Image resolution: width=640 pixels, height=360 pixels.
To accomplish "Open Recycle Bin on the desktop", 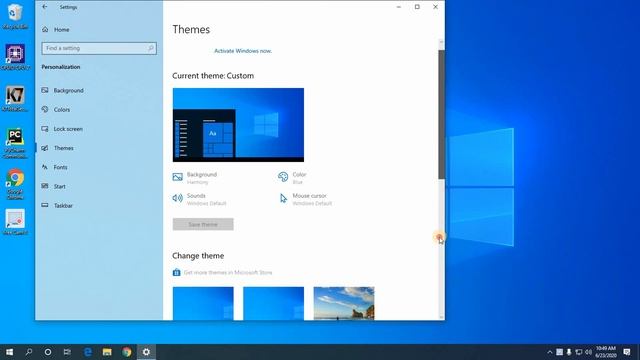I will pyautogui.click(x=15, y=17).
